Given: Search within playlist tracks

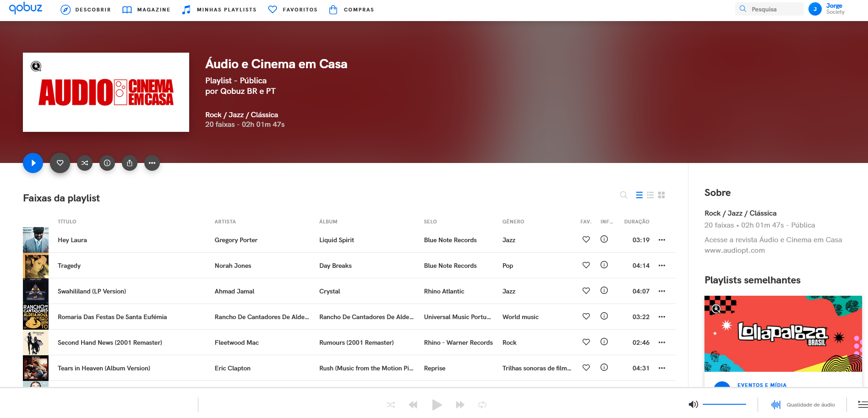Looking at the screenshot, I should [623, 195].
